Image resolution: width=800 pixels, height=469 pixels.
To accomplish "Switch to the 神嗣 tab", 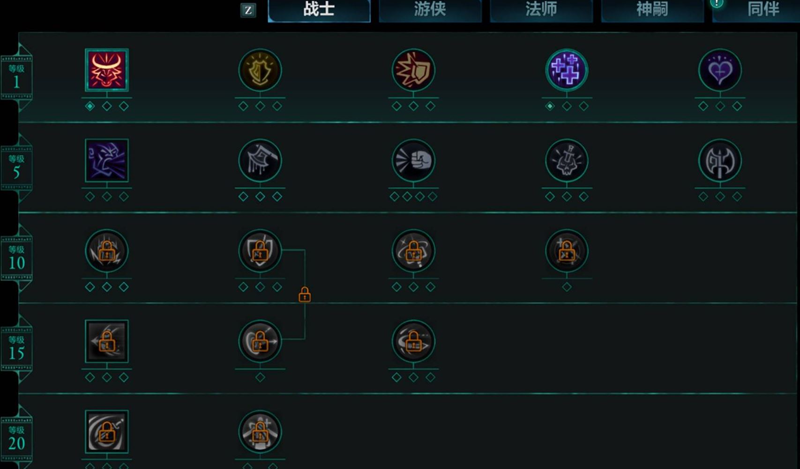I will point(653,10).
